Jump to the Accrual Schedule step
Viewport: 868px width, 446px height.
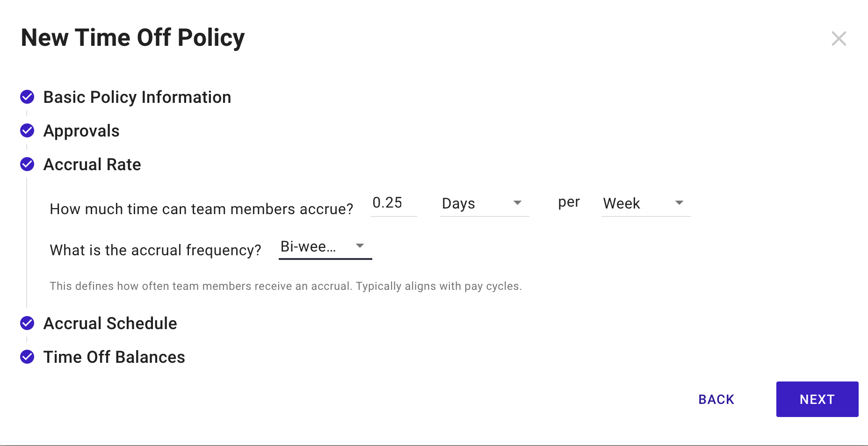pyautogui.click(x=110, y=324)
